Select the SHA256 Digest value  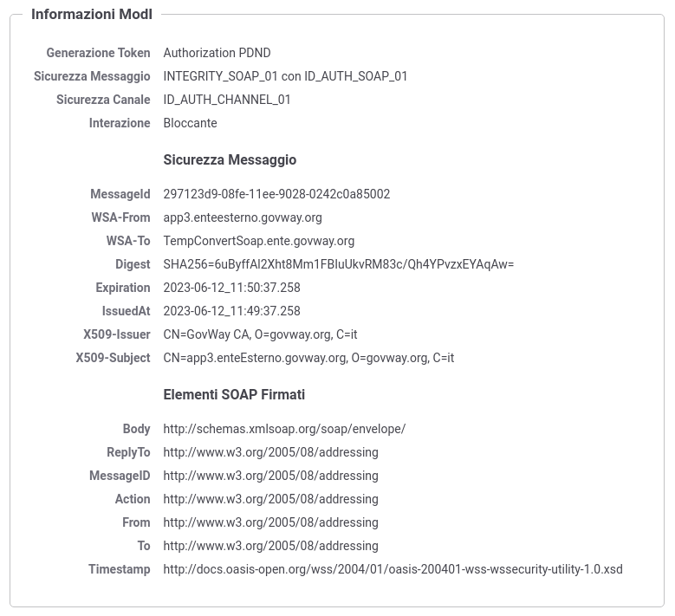tap(338, 264)
